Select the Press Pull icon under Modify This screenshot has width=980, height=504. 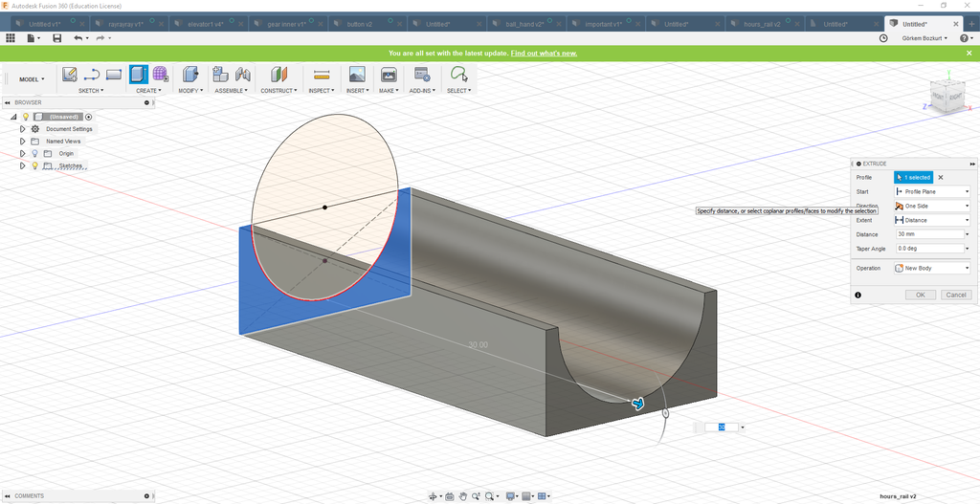coord(189,75)
